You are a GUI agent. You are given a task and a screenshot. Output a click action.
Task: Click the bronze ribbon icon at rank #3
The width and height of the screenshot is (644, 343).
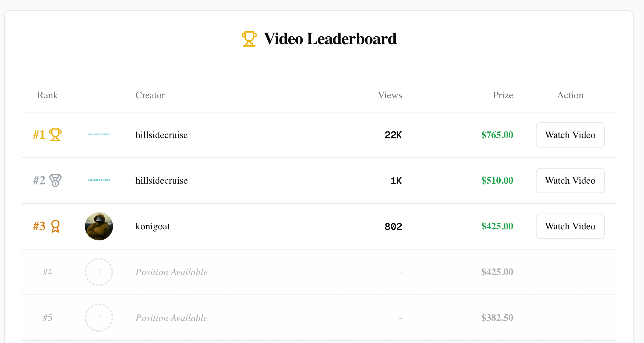tap(55, 226)
